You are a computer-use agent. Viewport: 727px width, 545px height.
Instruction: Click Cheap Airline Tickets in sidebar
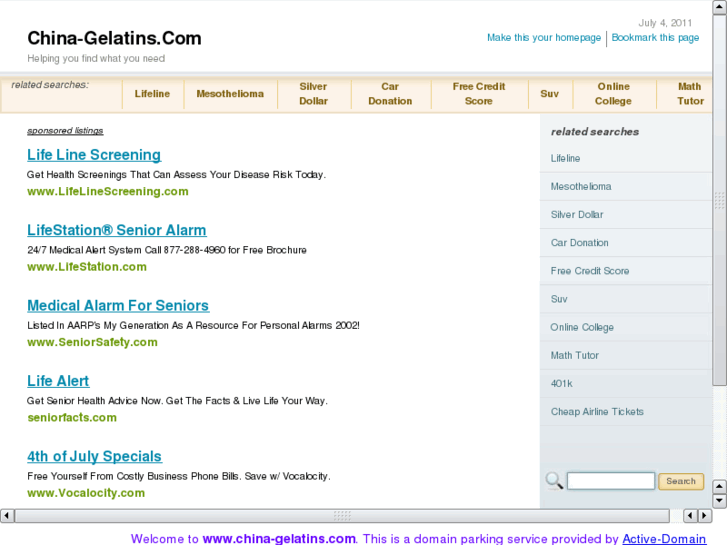pos(597,412)
